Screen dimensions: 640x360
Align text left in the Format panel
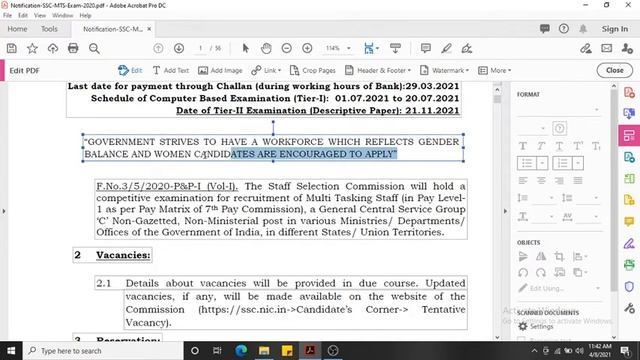522,180
